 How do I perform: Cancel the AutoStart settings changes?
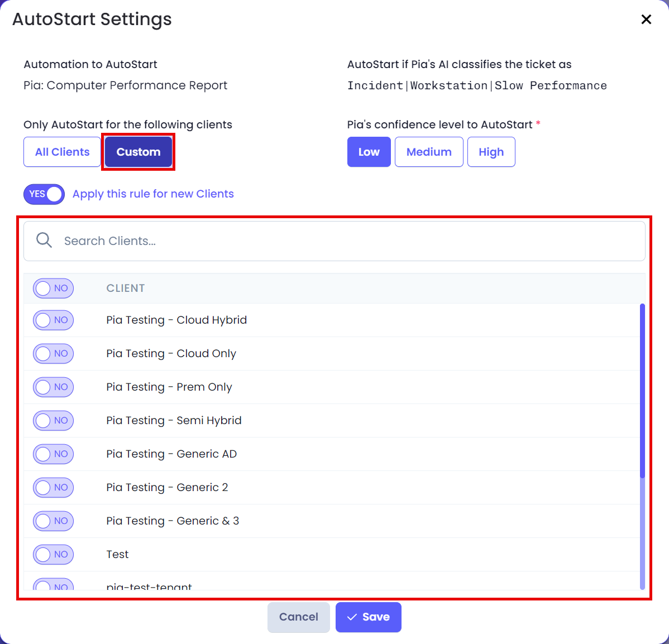click(299, 617)
